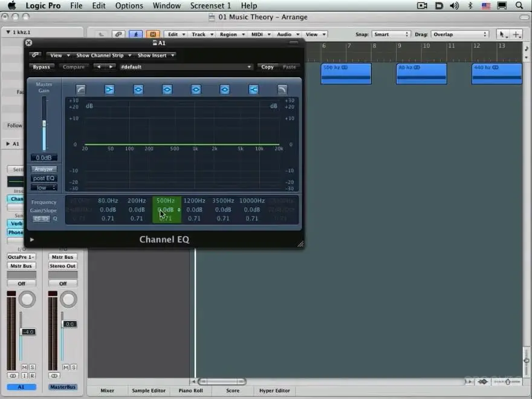Solo the A1 channel strip
Image resolution: width=532 pixels, height=399 pixels.
point(32,368)
